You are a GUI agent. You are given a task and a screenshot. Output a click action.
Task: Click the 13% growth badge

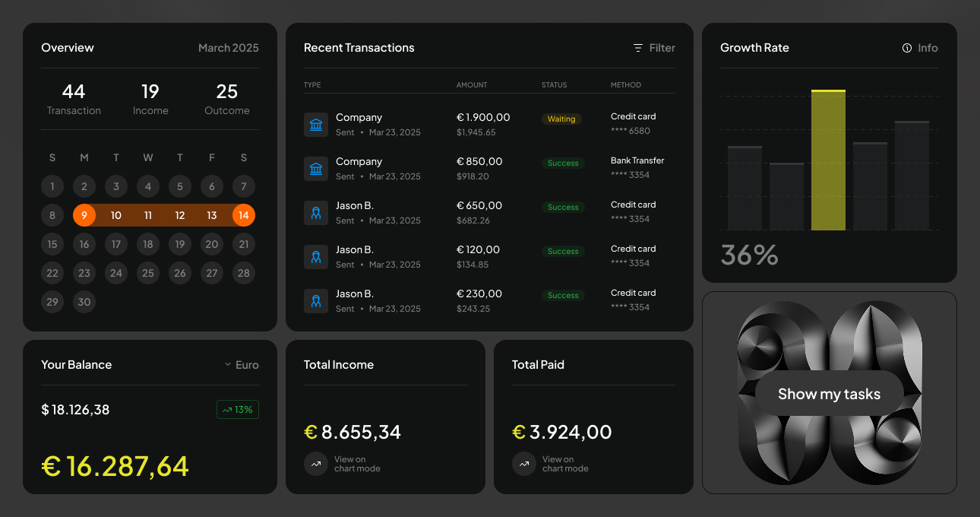point(238,410)
